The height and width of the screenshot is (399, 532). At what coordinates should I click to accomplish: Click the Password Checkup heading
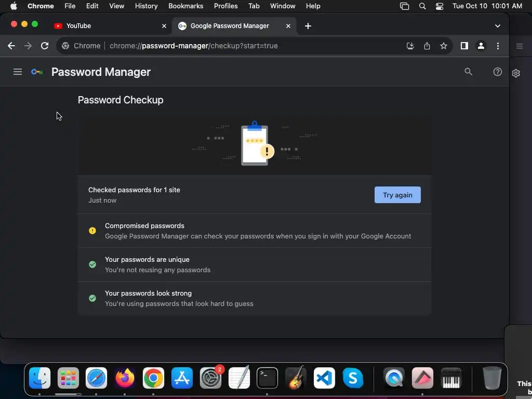coord(121,100)
